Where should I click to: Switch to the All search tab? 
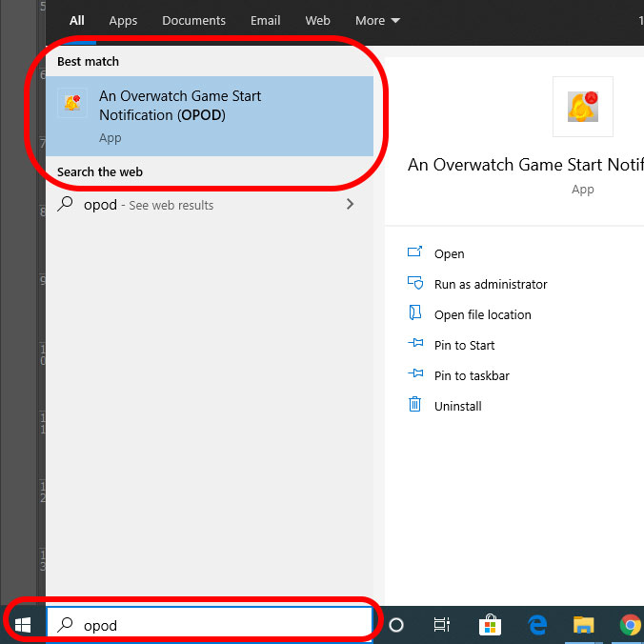click(77, 21)
